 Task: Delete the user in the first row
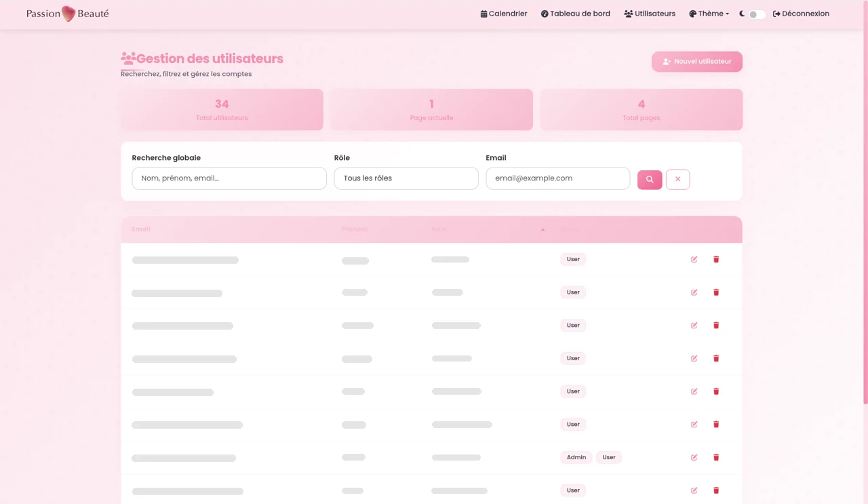(x=716, y=259)
